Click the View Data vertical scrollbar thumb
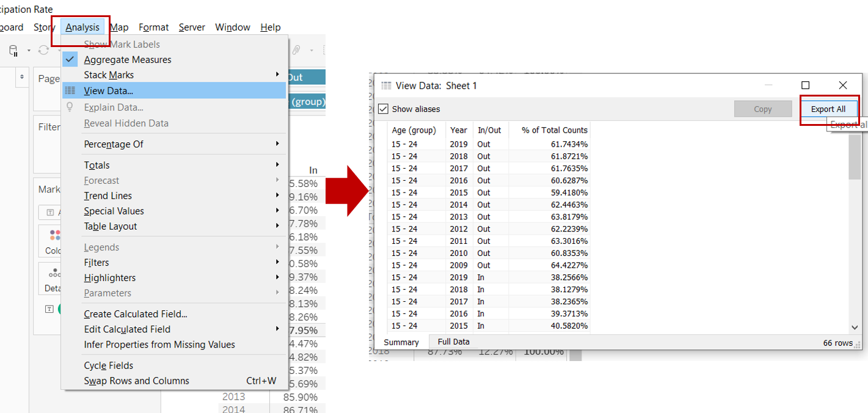868x413 pixels. click(x=854, y=157)
